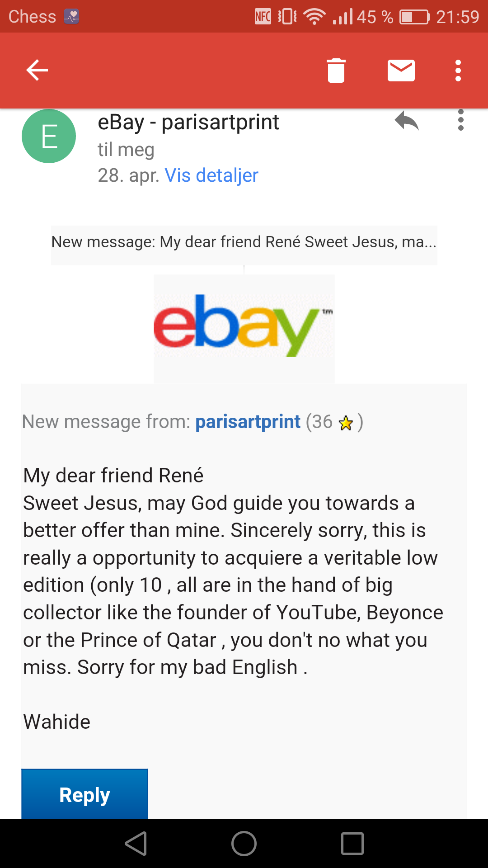Open the parisartprint seller profile link
The height and width of the screenshot is (868, 488).
click(248, 422)
